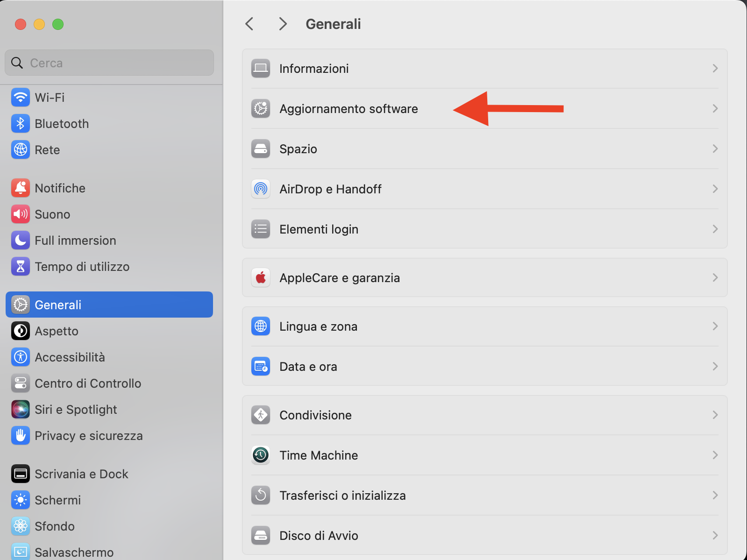Screen dimensions: 747x560
Task: Click the Elementi login list icon
Action: tap(261, 229)
